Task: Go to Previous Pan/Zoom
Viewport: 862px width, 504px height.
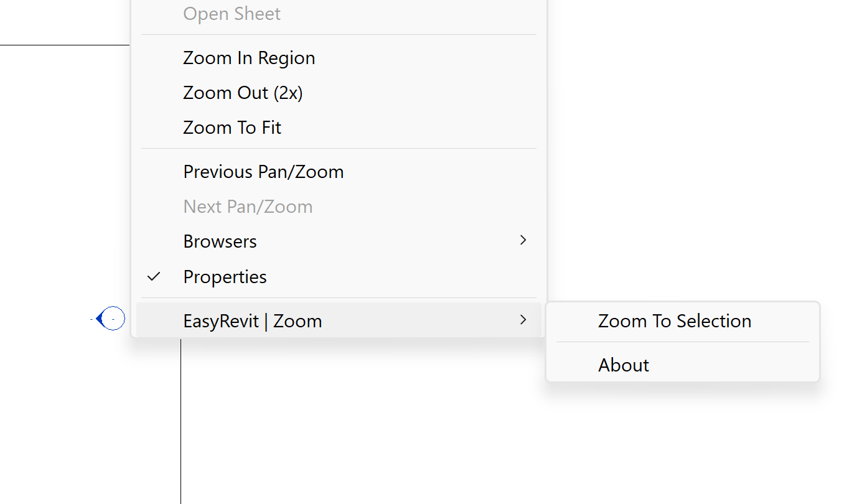Action: click(x=263, y=172)
